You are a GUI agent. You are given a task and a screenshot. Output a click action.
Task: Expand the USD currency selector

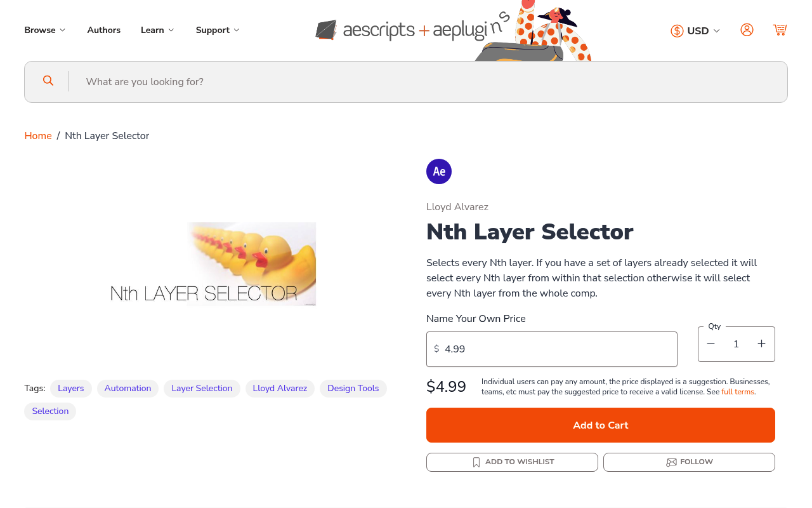point(698,30)
